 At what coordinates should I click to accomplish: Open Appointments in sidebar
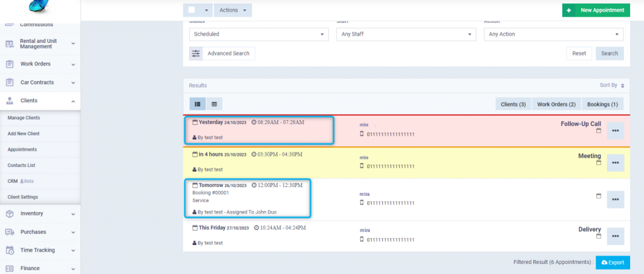(22, 149)
